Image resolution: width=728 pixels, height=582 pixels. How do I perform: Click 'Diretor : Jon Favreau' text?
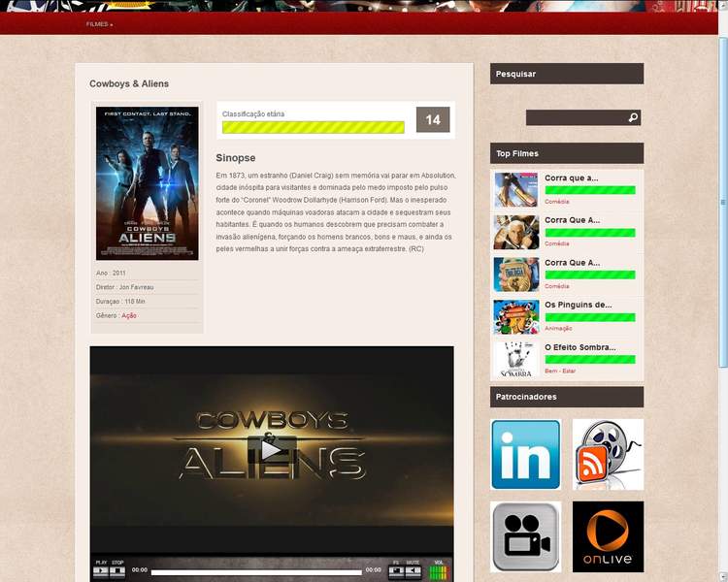coord(124,287)
